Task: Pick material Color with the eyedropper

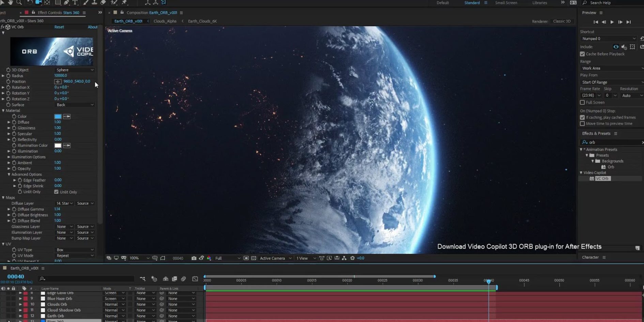Action: [x=67, y=117]
